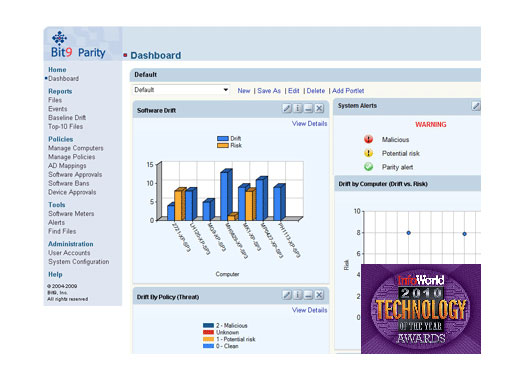The image size is (522, 378).
Task: Click the Save As link
Action: click(269, 91)
